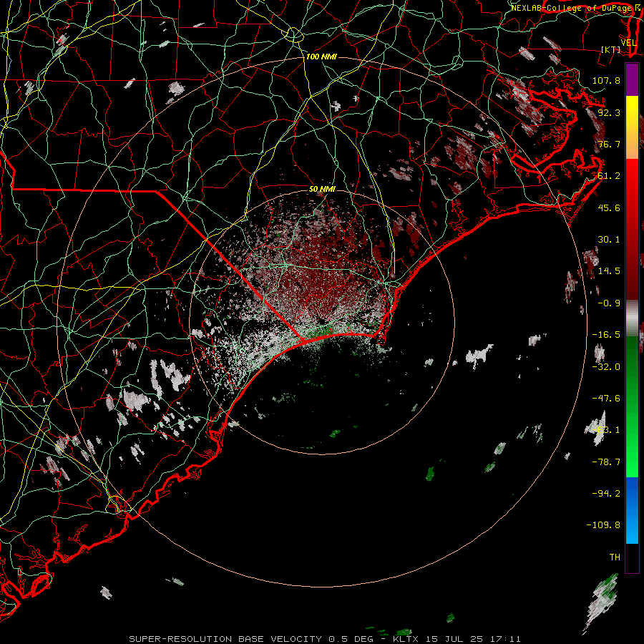Select the -109.8 velocity legend value
Screen dimensions: 644x644
click(x=603, y=525)
